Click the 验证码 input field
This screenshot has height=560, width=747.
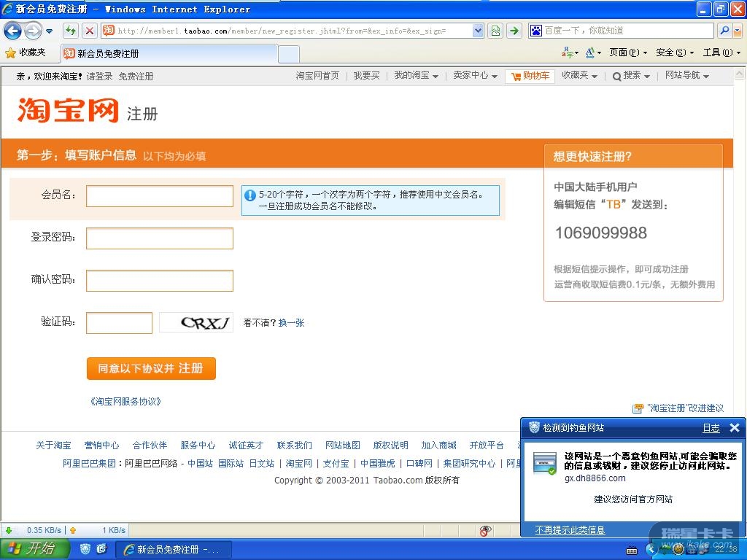pos(119,323)
